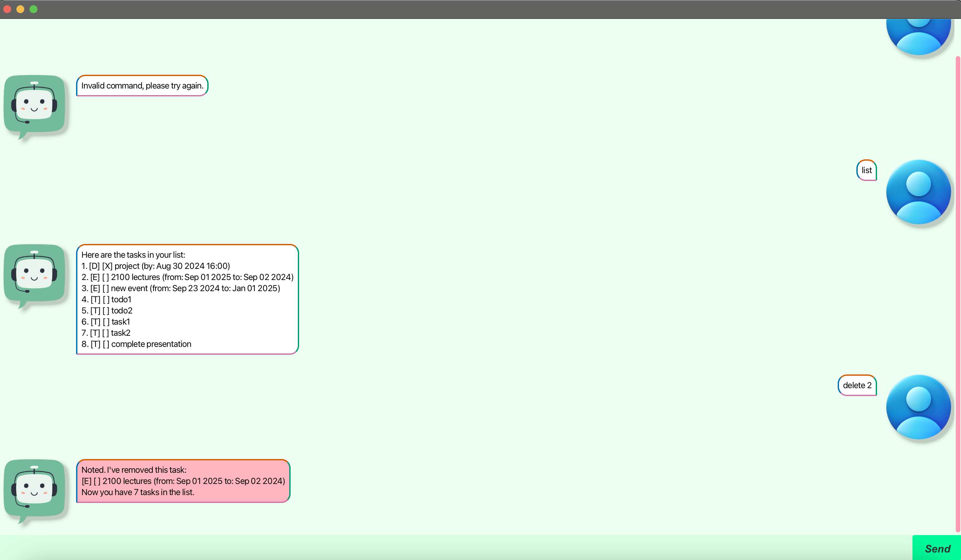
Task: Click the 'delete 2' message bubble
Action: (x=857, y=385)
